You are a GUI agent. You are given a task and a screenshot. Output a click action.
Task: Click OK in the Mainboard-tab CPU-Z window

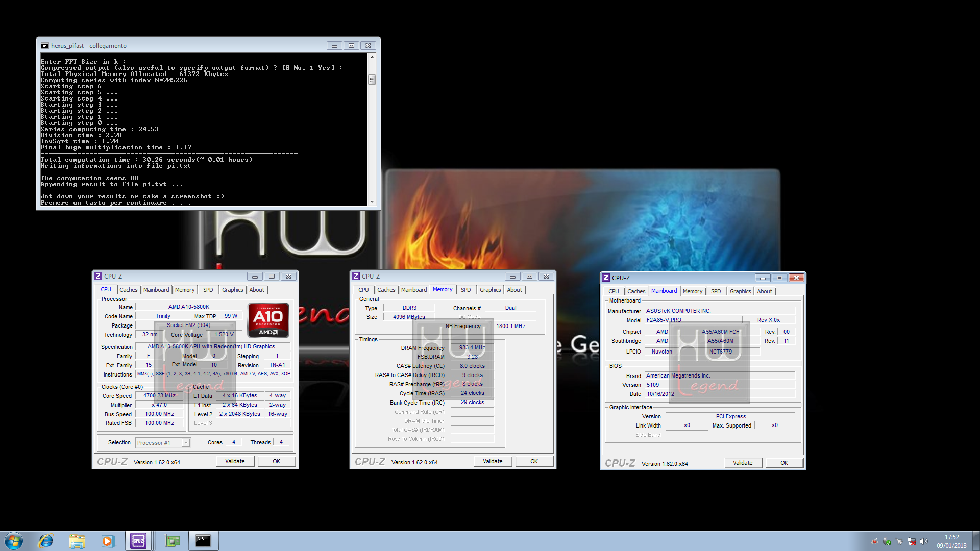785,463
